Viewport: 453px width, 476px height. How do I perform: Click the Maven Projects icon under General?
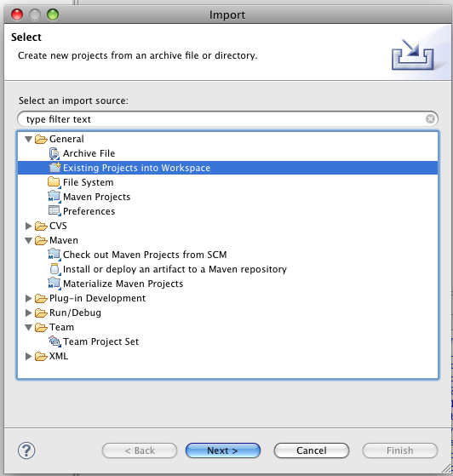54,197
